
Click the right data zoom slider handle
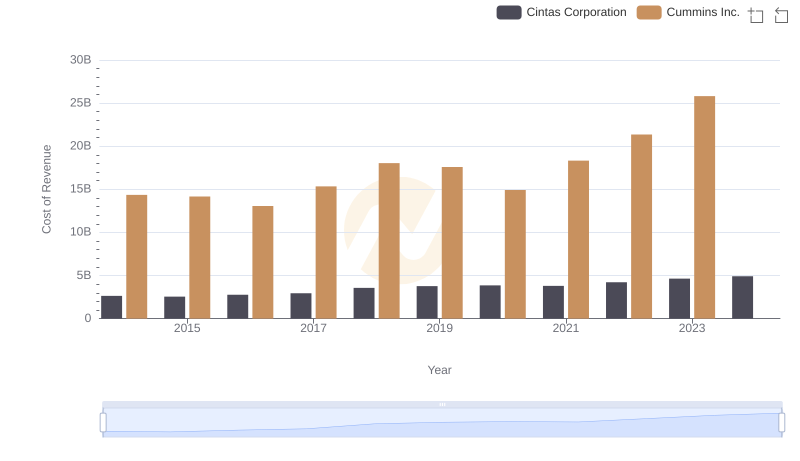point(781,423)
